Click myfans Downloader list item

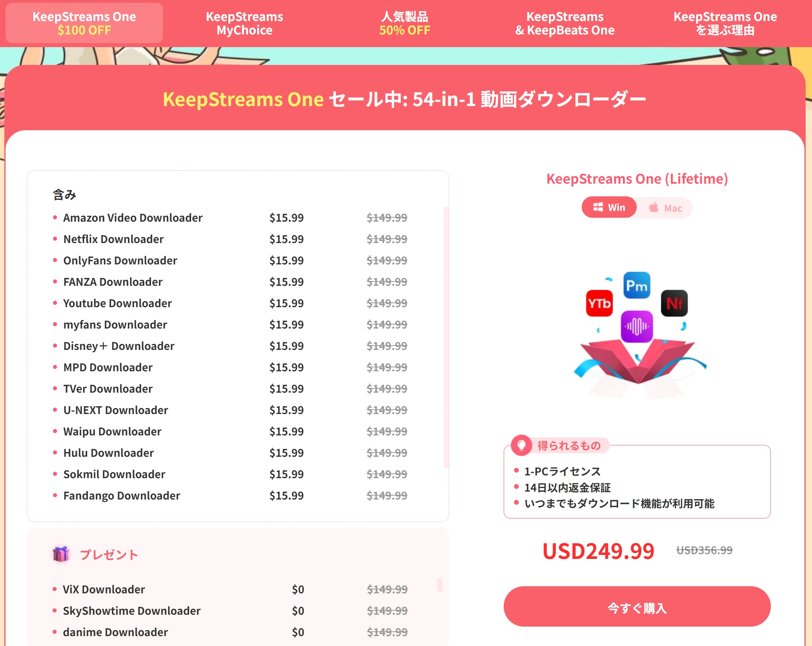tap(115, 325)
